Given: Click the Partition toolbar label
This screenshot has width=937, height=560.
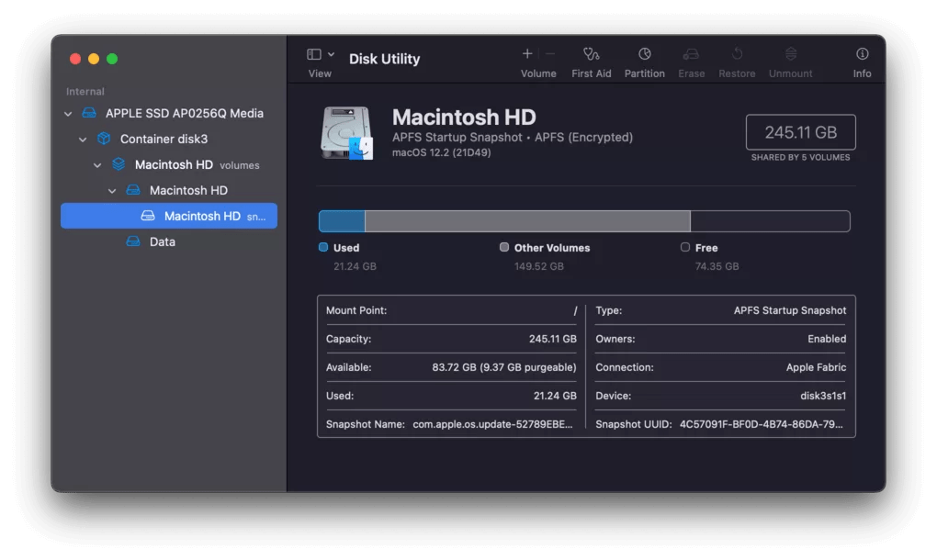Looking at the screenshot, I should click(644, 73).
